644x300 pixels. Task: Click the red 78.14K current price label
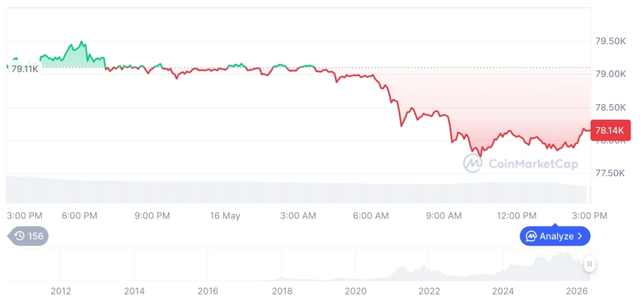[610, 130]
